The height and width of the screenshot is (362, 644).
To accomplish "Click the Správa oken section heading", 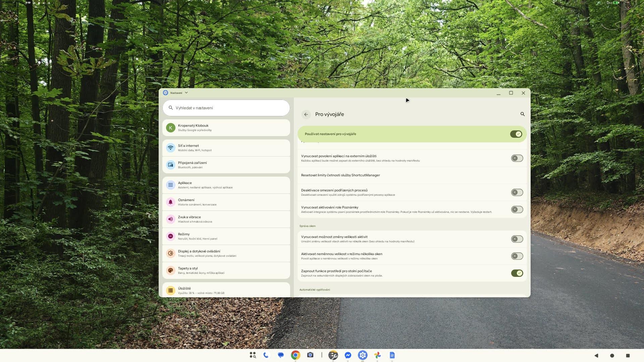I will [307, 226].
